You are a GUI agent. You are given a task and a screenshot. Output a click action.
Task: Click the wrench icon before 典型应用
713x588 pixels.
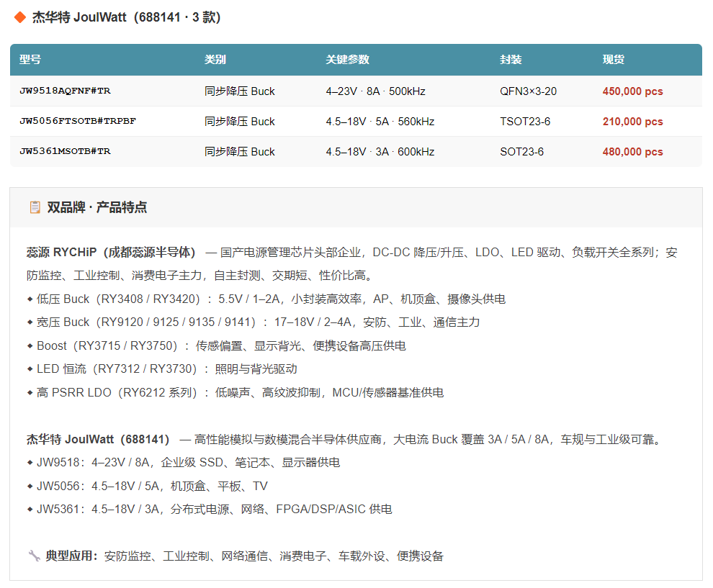click(34, 556)
